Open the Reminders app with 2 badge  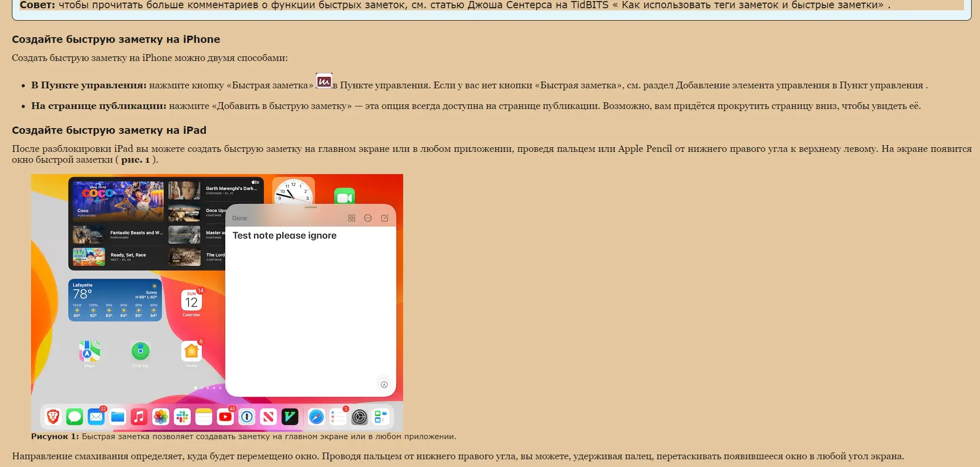(x=338, y=416)
